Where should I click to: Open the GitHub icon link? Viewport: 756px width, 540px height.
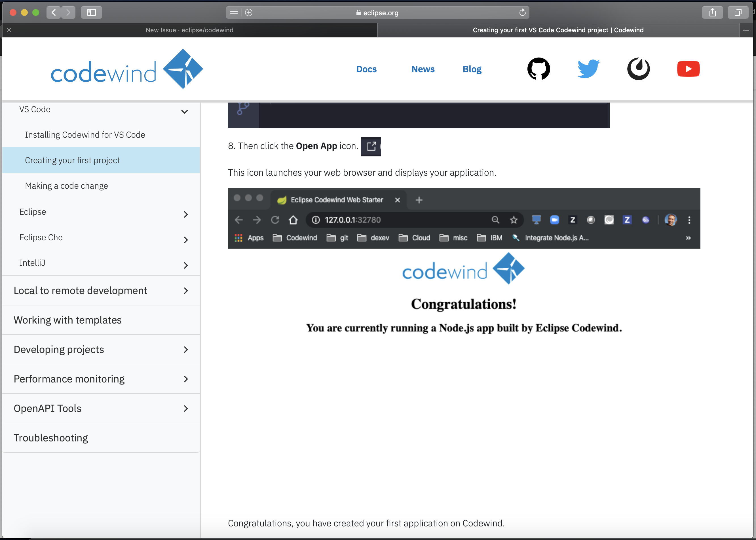point(539,69)
